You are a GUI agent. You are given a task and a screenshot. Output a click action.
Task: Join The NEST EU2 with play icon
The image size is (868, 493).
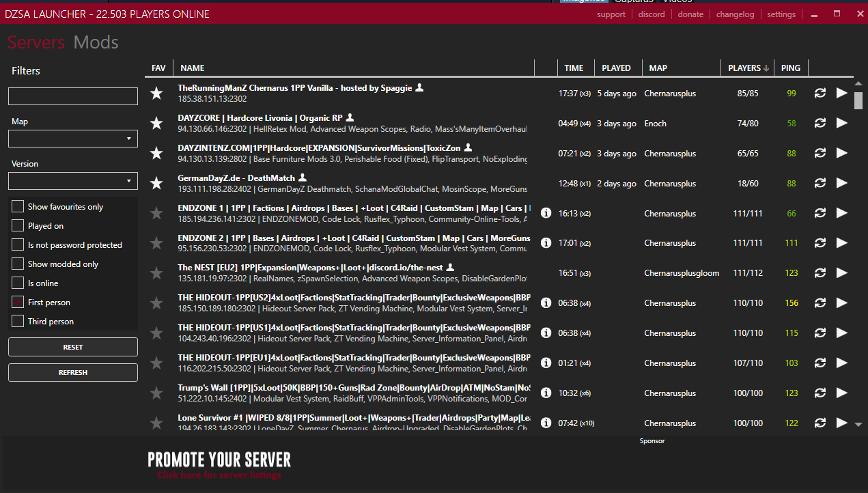point(841,273)
